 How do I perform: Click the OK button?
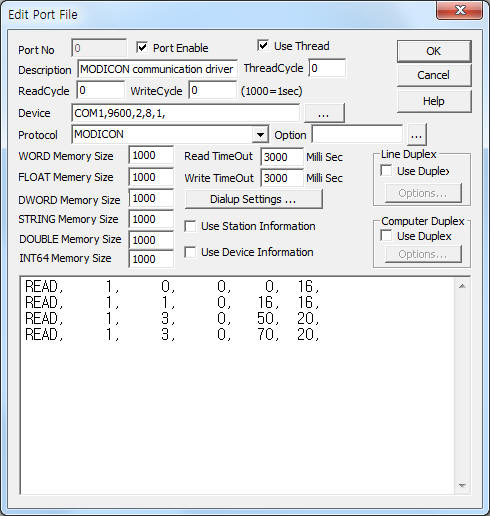click(x=434, y=51)
